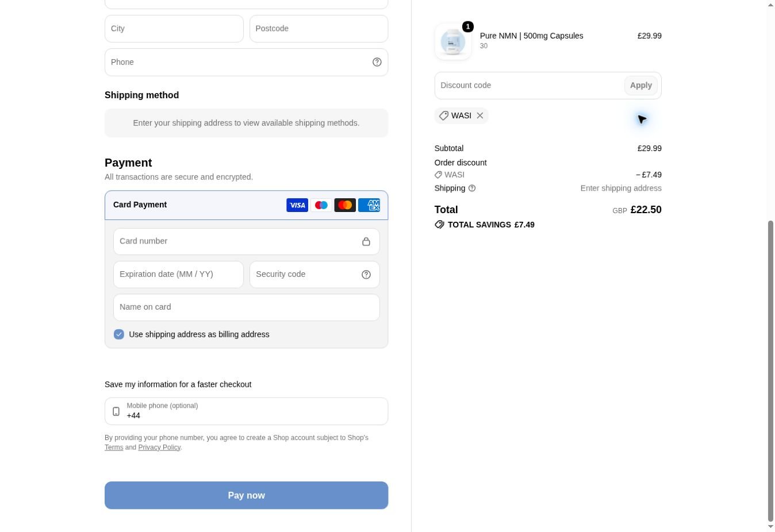The width and height of the screenshot is (775, 532).
Task: Click the Shipping method heading
Action: (x=141, y=95)
